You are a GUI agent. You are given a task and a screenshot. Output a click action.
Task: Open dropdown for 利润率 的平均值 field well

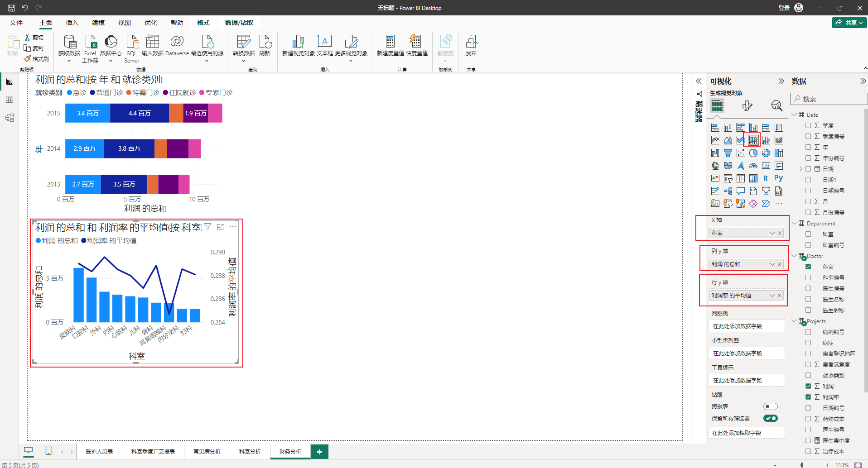click(x=772, y=296)
